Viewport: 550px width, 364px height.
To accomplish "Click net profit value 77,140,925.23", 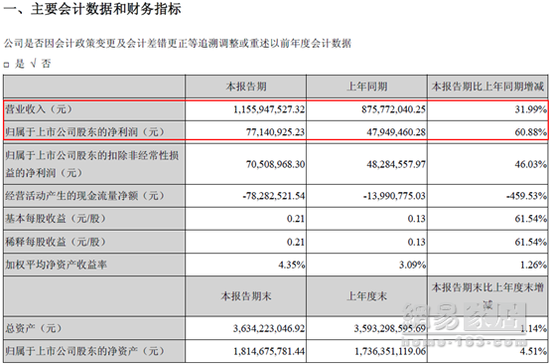I will tap(275, 132).
